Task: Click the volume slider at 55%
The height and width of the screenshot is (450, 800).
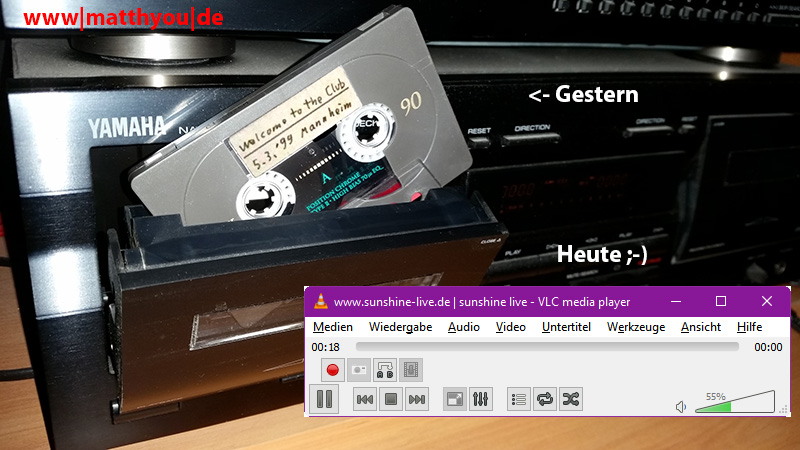Action: pos(732,405)
